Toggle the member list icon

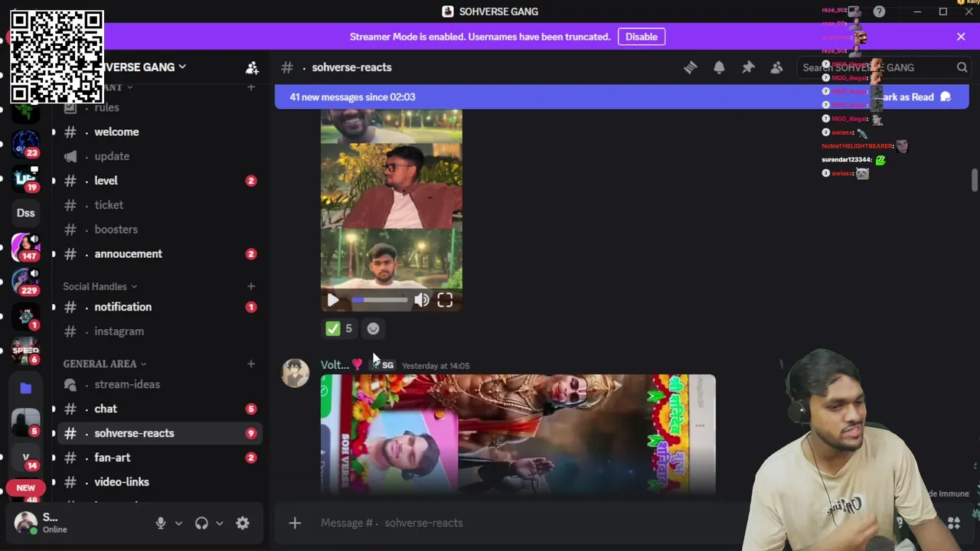click(776, 67)
